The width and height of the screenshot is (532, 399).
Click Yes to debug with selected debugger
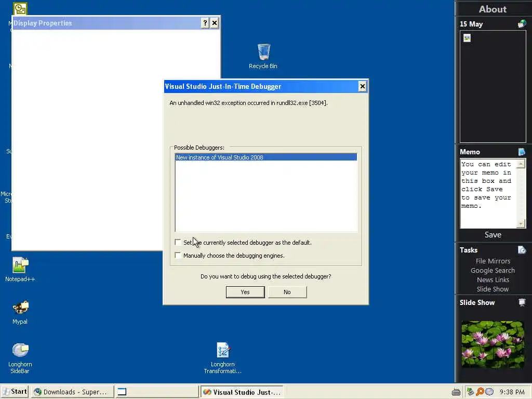coord(245,292)
